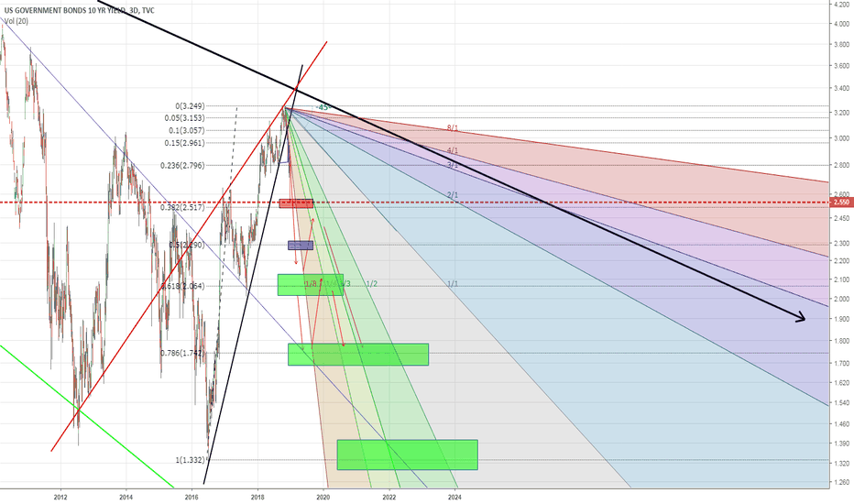854x504 pixels.
Task: Select the 0.05(3.153) Fibonacci level label
Action: (x=184, y=117)
